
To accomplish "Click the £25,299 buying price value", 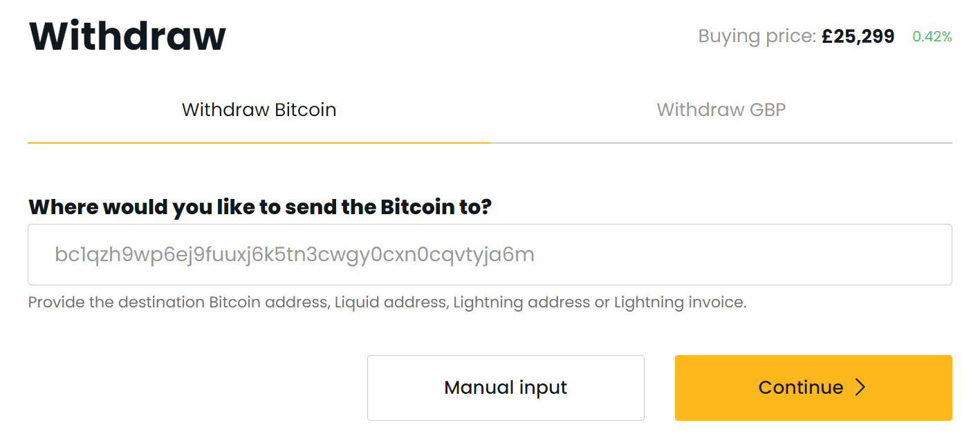I will (858, 37).
